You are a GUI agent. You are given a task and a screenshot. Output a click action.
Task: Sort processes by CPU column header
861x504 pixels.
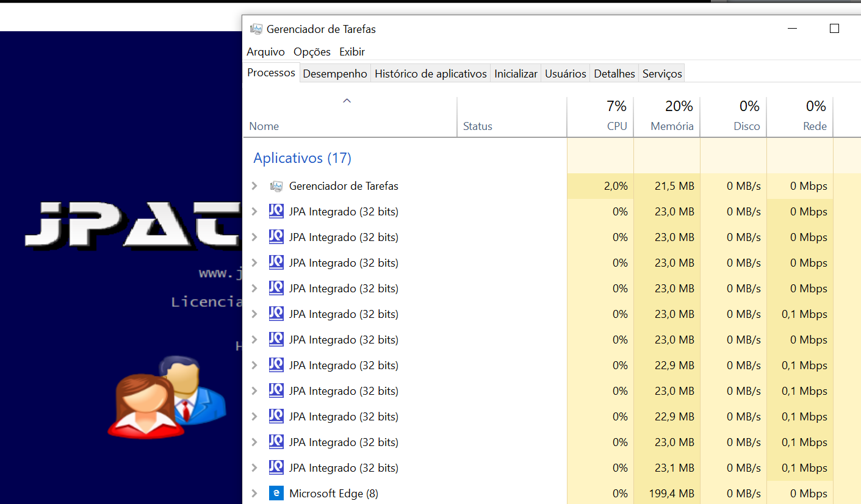pyautogui.click(x=616, y=126)
